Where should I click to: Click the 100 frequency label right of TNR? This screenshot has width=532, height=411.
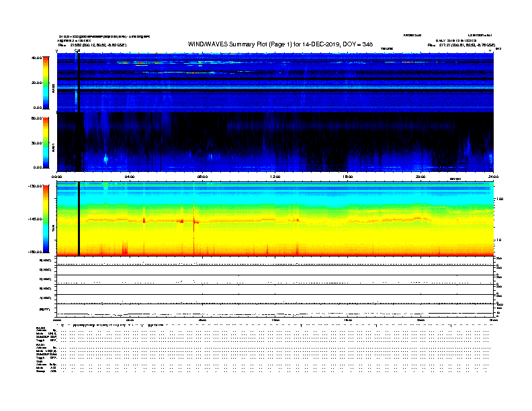coord(500,199)
